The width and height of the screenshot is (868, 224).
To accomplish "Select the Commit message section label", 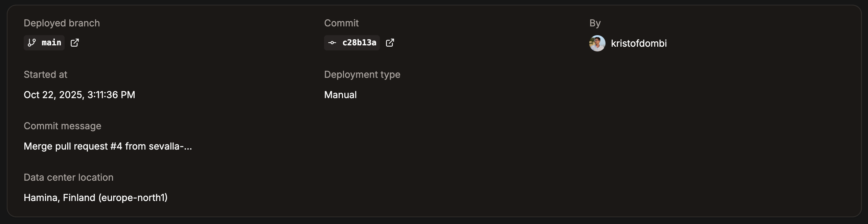I will 62,126.
